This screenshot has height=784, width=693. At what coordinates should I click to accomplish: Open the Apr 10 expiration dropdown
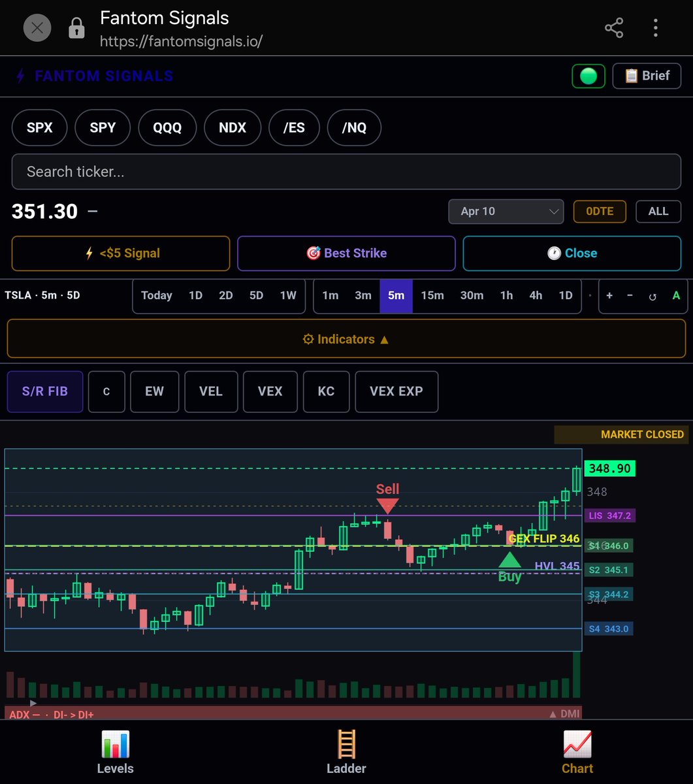pyautogui.click(x=506, y=211)
